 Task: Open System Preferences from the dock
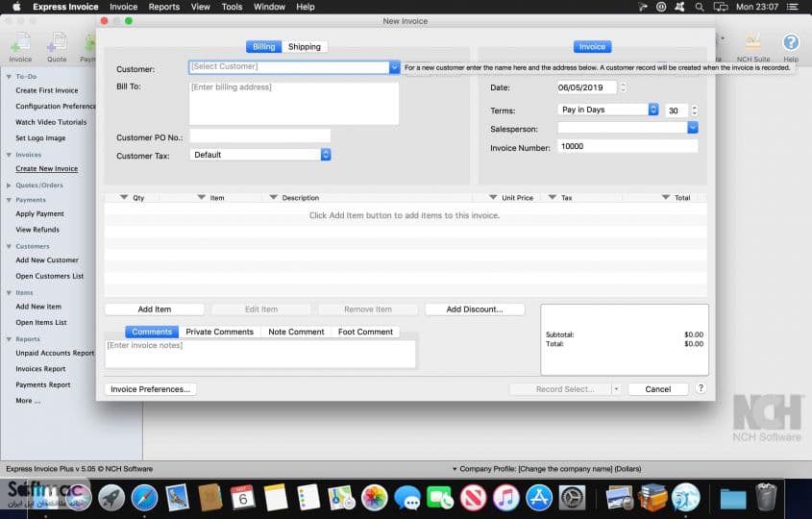pyautogui.click(x=572, y=497)
